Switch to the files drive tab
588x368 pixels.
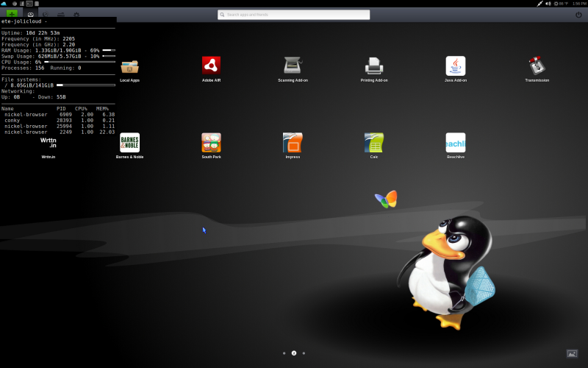tap(61, 15)
